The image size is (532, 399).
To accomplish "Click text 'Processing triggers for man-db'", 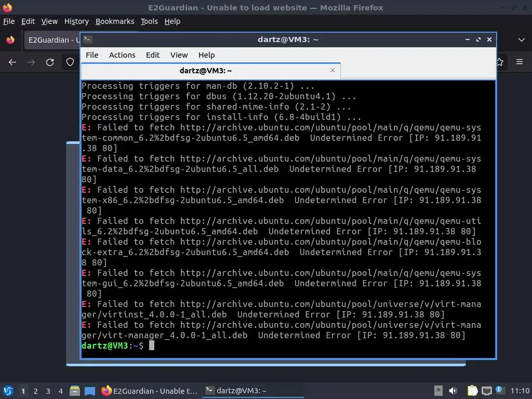I will point(159,86).
